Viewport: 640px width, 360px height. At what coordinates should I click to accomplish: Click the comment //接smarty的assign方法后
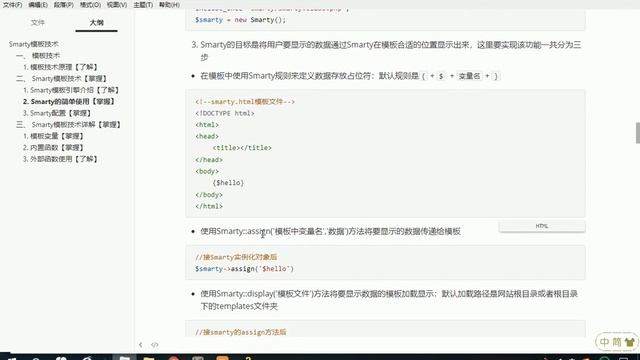[240, 332]
